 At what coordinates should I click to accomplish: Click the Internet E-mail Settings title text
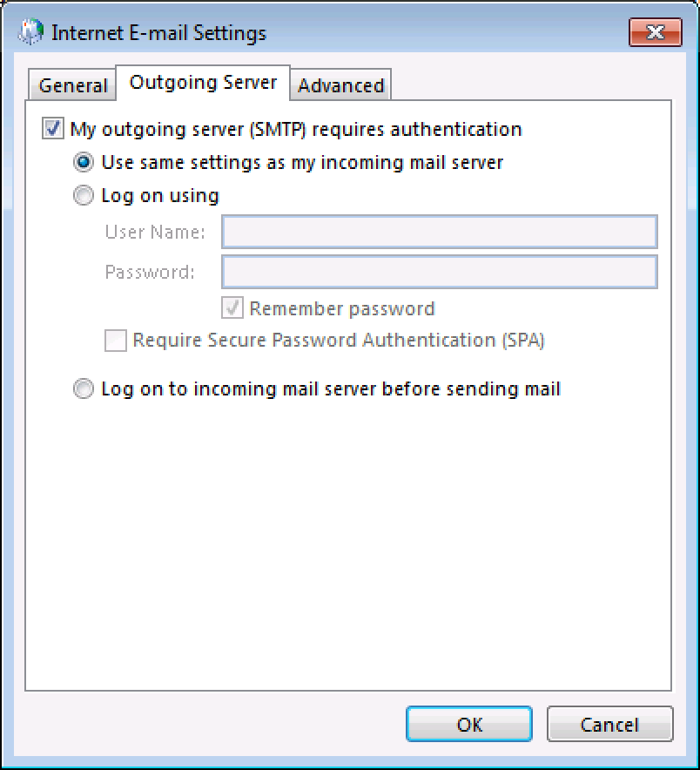(158, 33)
